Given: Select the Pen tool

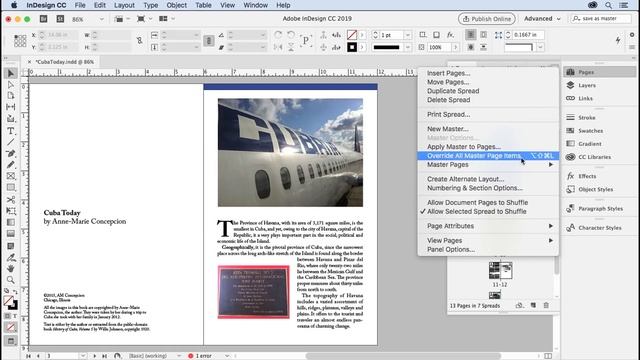Looking at the screenshot, I should pyautogui.click(x=11, y=153).
